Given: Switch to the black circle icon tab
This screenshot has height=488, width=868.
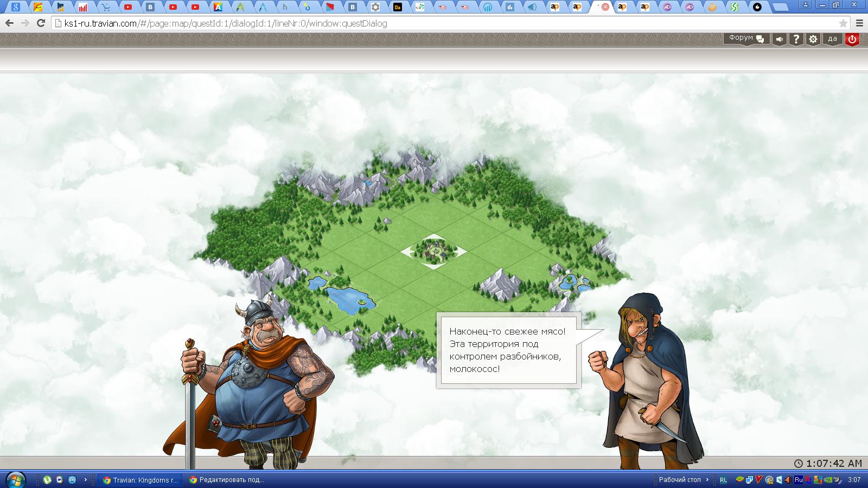Looking at the screenshot, I should 757,7.
